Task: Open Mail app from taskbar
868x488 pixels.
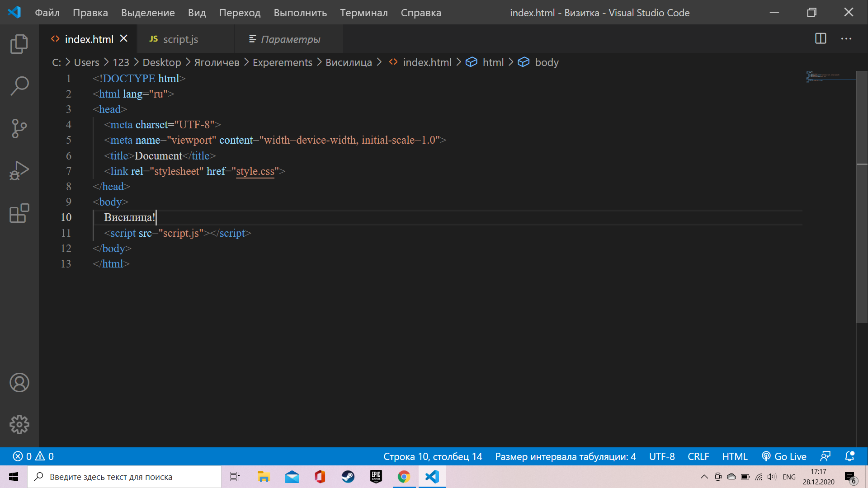Action: 292,477
